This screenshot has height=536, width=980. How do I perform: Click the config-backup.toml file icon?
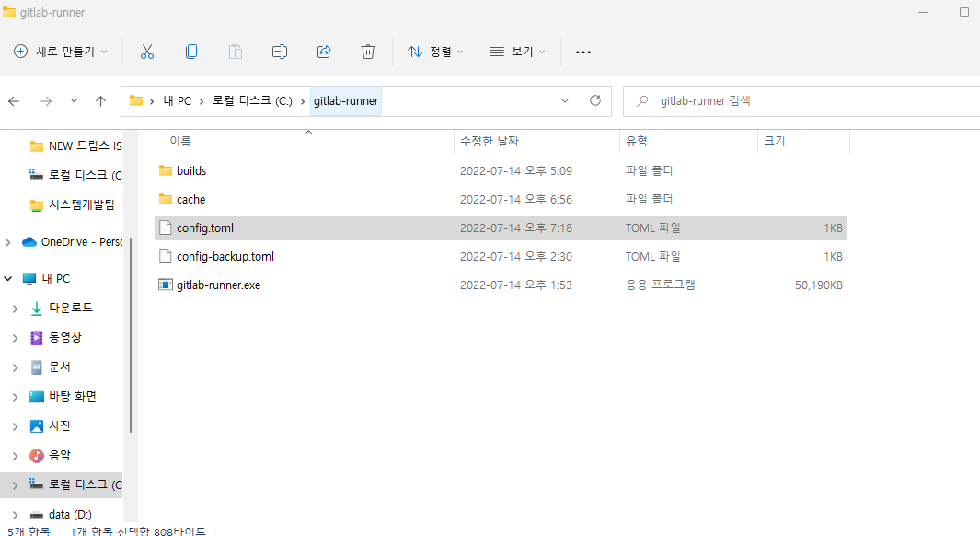pyautogui.click(x=165, y=256)
